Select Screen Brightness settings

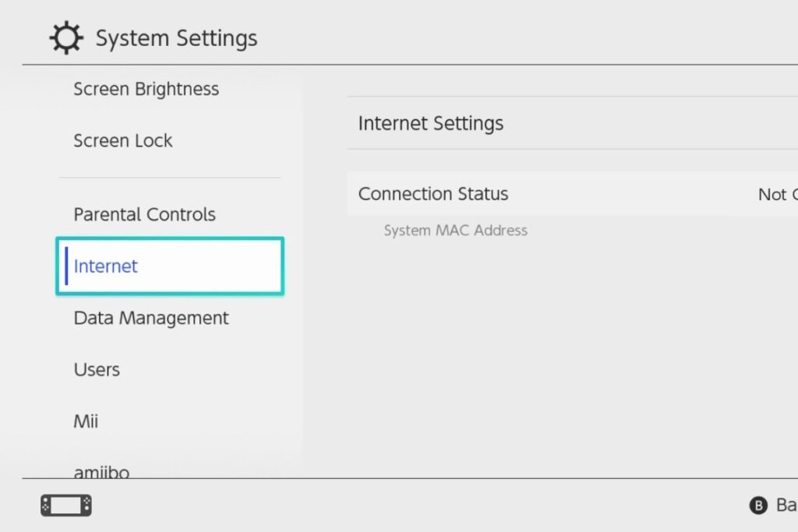tap(145, 89)
